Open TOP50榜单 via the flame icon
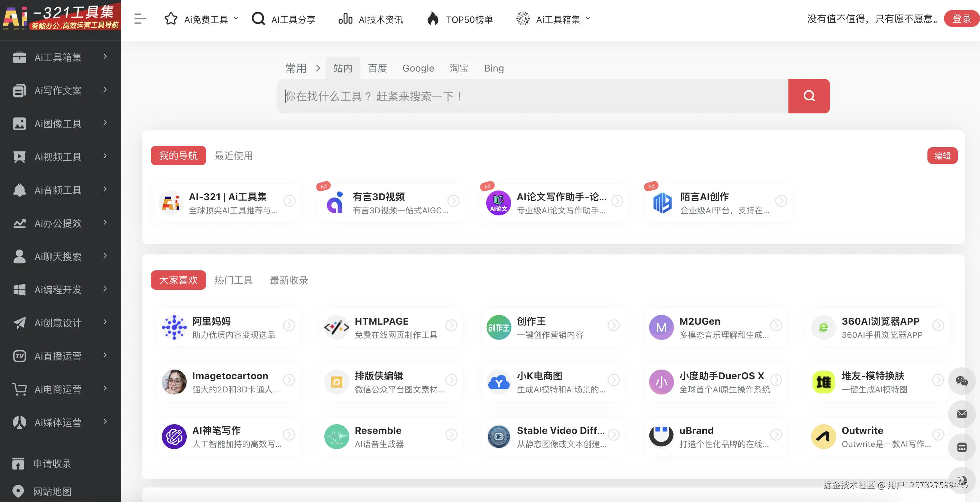 433,18
